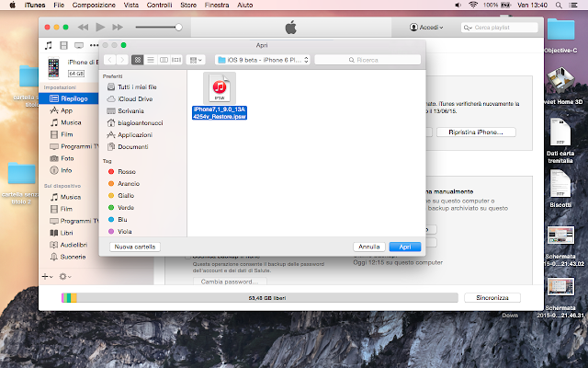Select App in iTunes Impostazioni sidebar
The image size is (588, 368).
(x=62, y=110)
